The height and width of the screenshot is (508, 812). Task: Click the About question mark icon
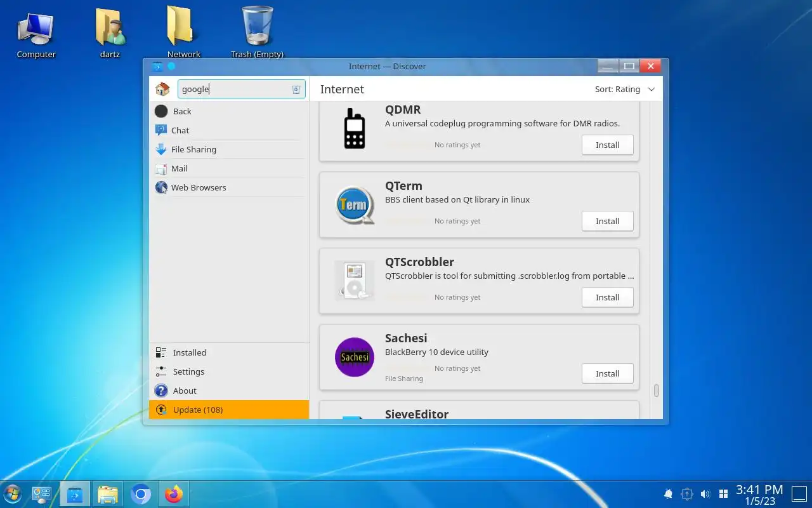click(x=161, y=391)
